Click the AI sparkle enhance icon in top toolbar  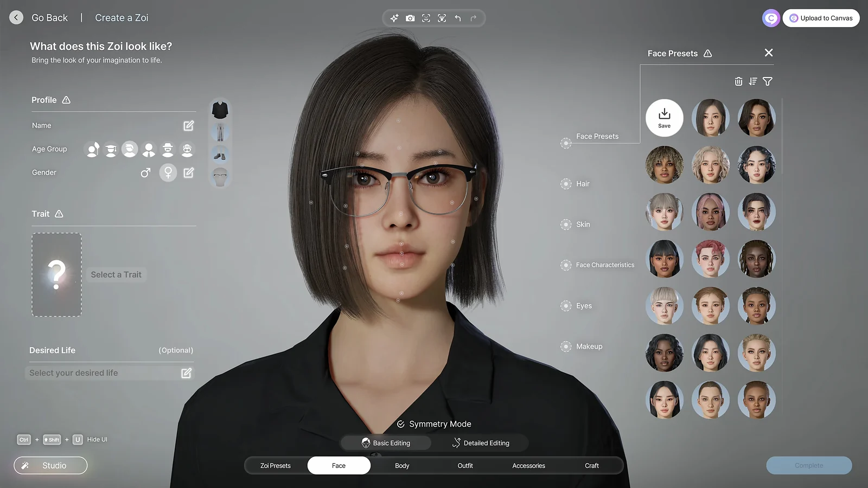[394, 18]
